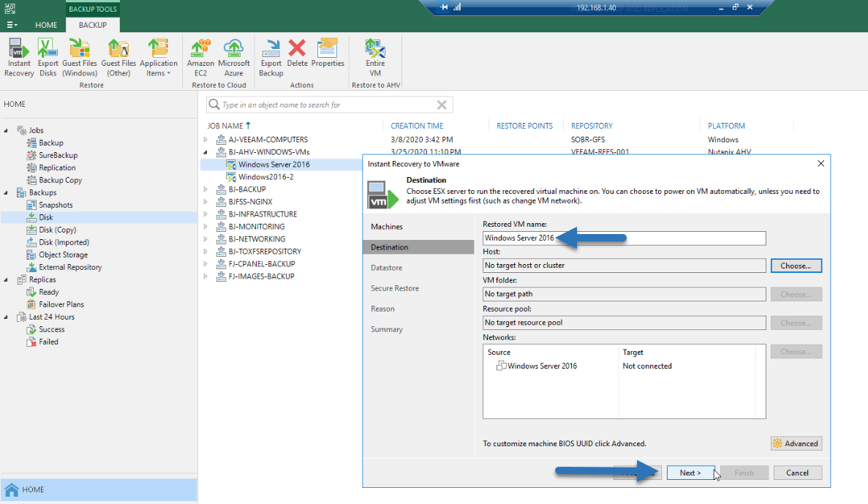Open the Datastore wizard step
The height and width of the screenshot is (504, 868).
[x=386, y=268]
